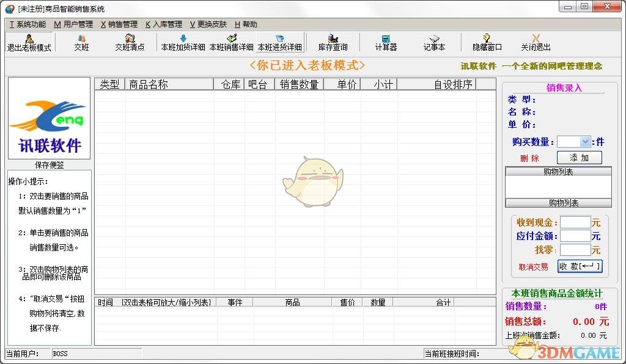Open the 销售管理 menu
Image resolution: width=626 pixels, height=364 pixels.
tap(119, 24)
